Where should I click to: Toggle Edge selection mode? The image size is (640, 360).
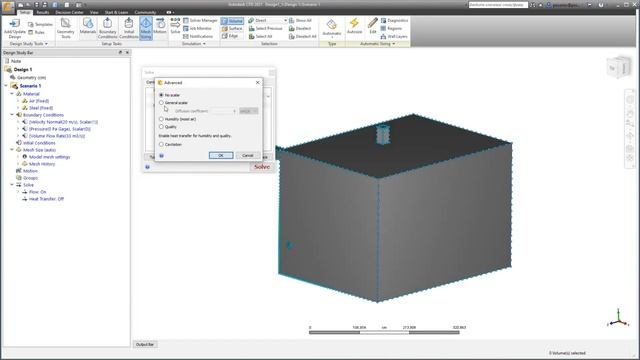230,36
